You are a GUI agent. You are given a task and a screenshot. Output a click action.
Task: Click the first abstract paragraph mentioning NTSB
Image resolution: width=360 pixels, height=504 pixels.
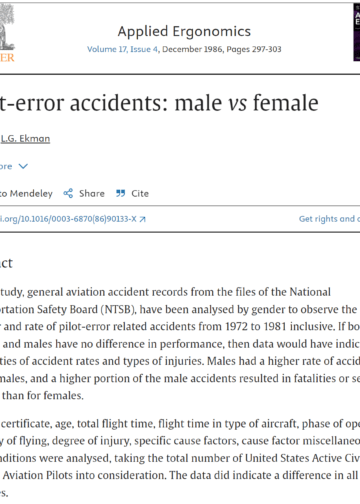(x=180, y=344)
